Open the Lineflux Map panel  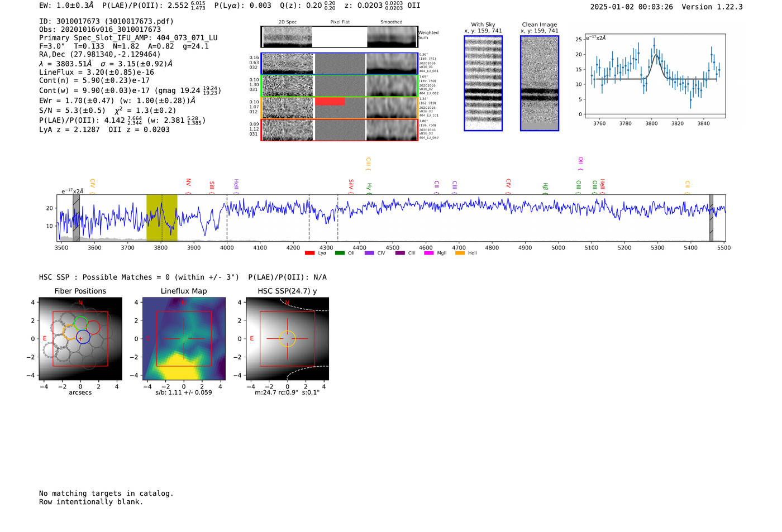point(184,339)
